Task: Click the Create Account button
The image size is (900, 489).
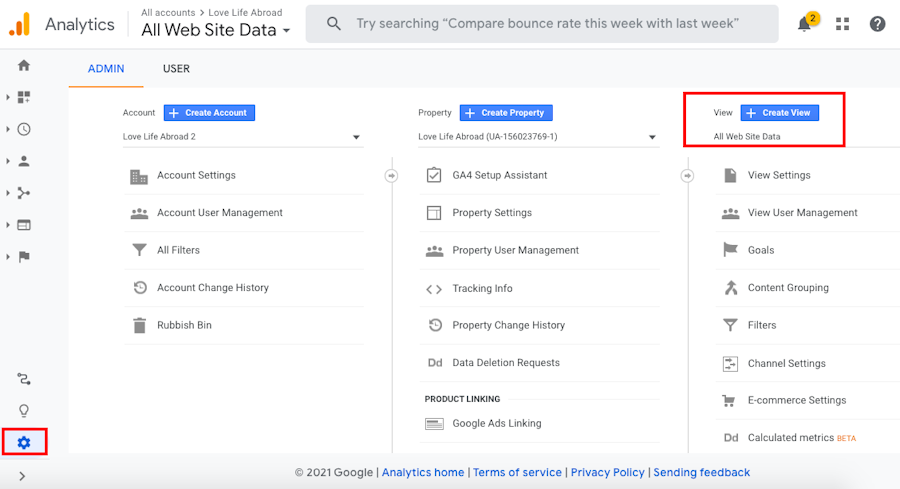Action: (x=209, y=112)
